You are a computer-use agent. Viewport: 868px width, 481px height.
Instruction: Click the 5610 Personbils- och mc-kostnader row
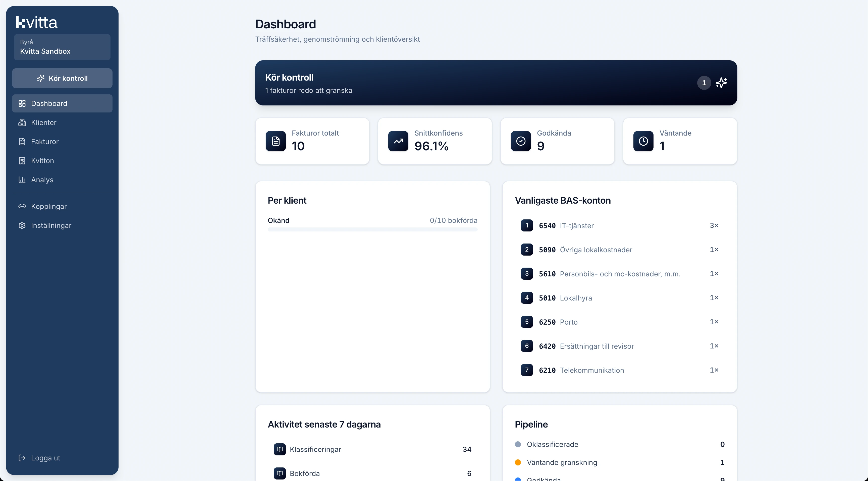coord(620,273)
